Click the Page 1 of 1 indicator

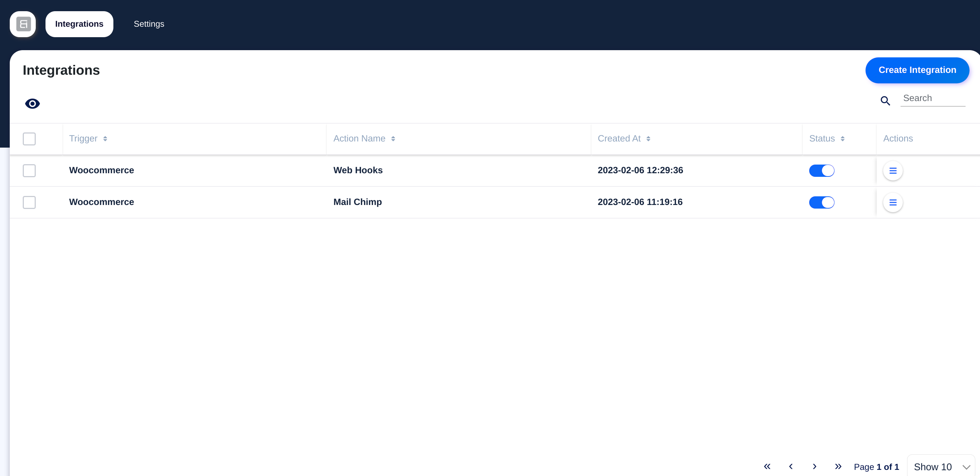876,467
